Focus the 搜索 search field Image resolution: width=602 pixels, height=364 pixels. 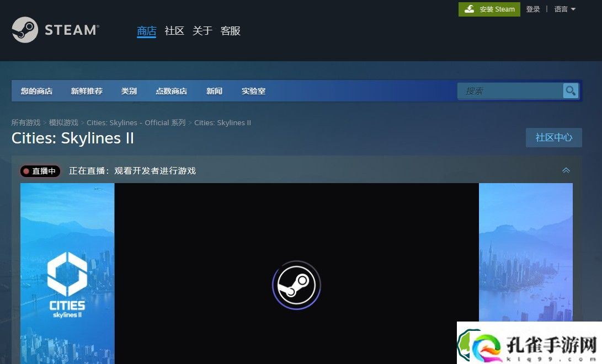pos(510,91)
